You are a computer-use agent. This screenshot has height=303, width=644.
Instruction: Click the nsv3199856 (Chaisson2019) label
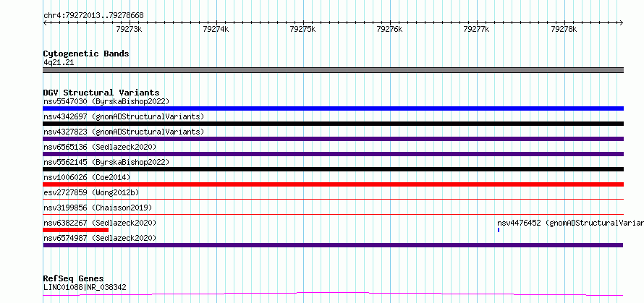point(98,208)
